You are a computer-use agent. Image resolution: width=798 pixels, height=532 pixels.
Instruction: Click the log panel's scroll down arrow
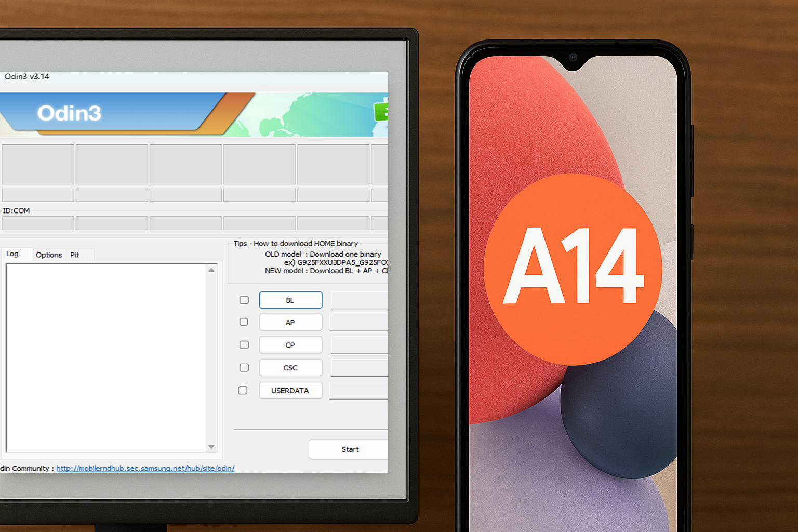211,446
